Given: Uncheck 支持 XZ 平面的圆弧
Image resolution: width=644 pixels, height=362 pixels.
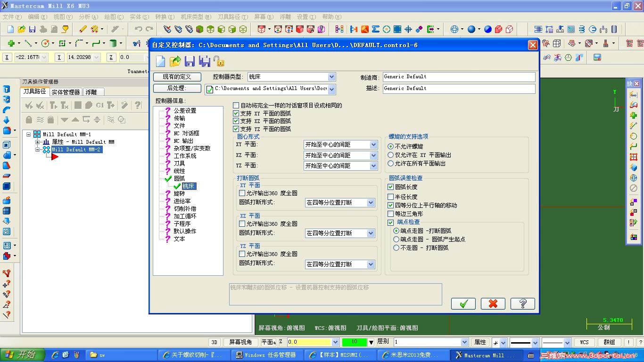Looking at the screenshot, I should [236, 121].
